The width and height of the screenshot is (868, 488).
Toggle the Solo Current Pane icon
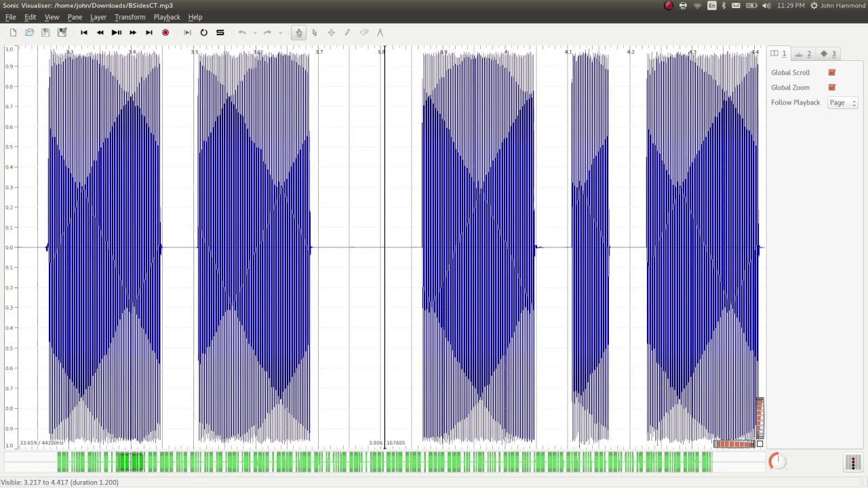(220, 33)
